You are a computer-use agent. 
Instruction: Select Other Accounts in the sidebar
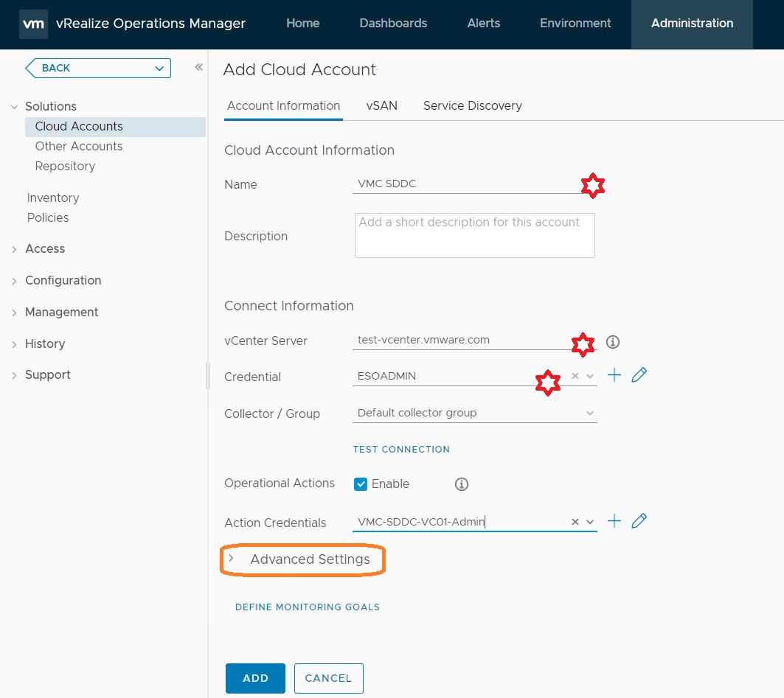79,147
